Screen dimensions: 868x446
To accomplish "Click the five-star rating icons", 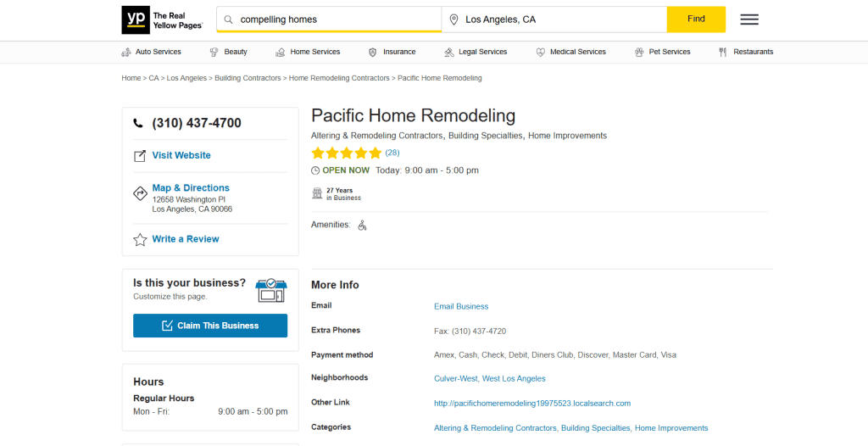I will [346, 153].
